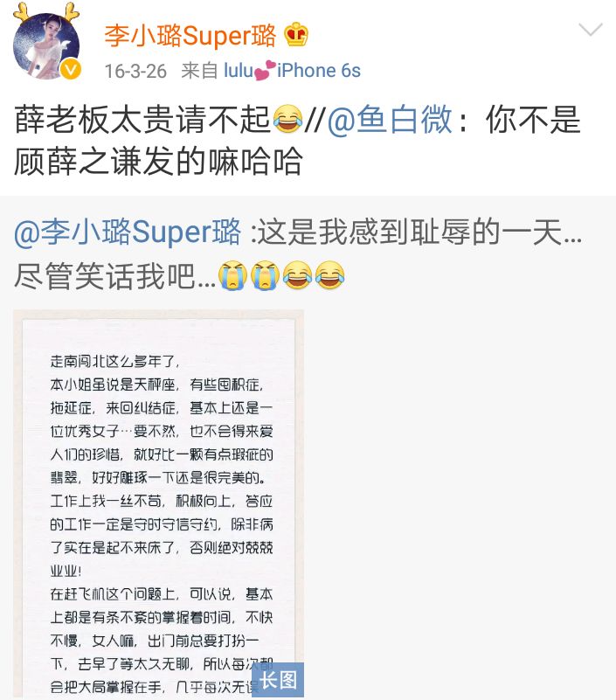Tap the gold crown membership icon
The image size is (616, 700).
click(296, 34)
